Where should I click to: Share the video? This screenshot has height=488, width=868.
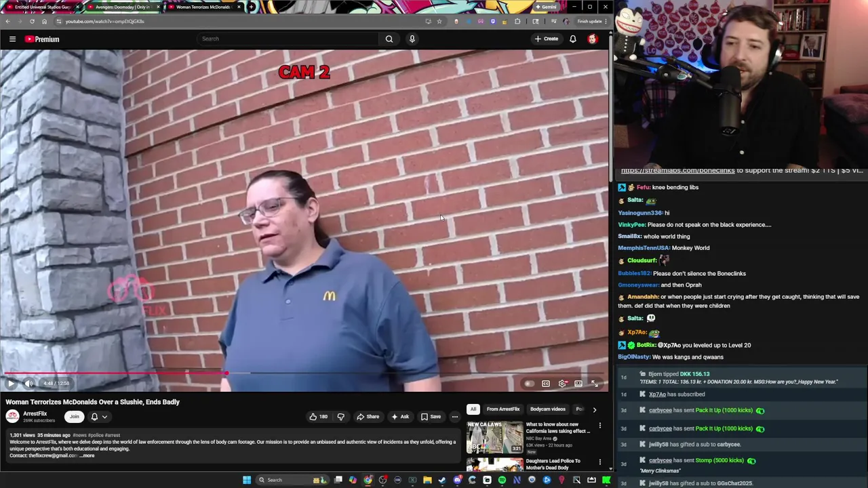tap(368, 417)
